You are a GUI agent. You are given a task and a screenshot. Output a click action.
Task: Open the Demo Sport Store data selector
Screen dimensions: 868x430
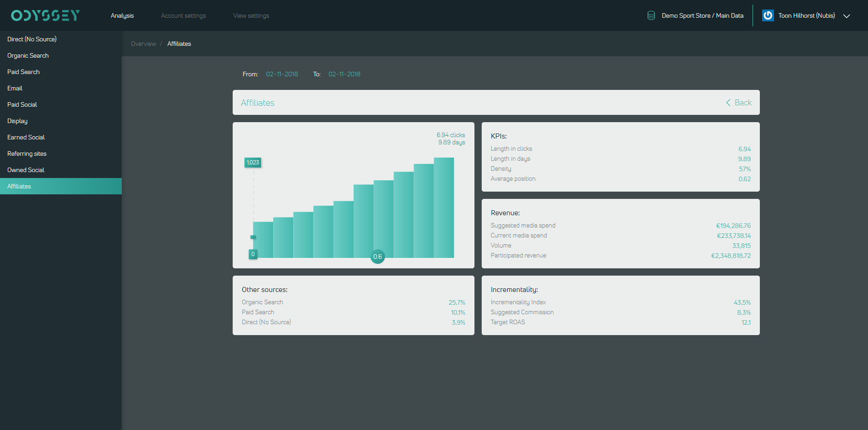click(702, 15)
